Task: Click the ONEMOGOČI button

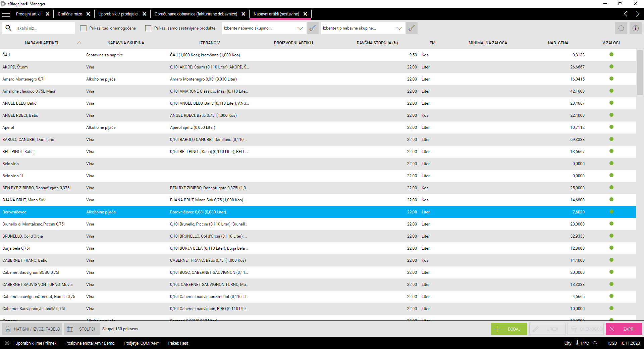Action: 585,329
